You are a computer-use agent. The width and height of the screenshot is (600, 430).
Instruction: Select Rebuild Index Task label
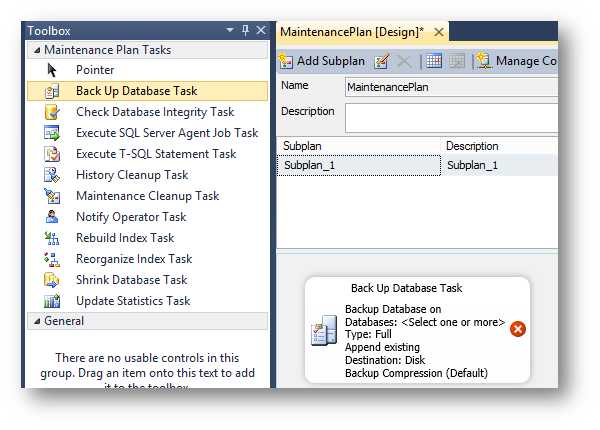click(x=125, y=238)
